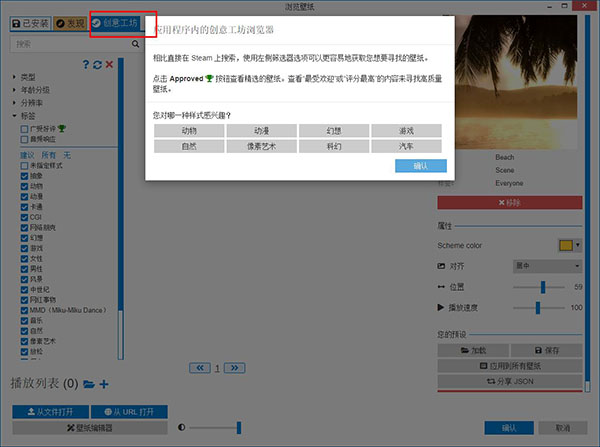
Task: Open the playlist folder icon
Action: pos(89,384)
